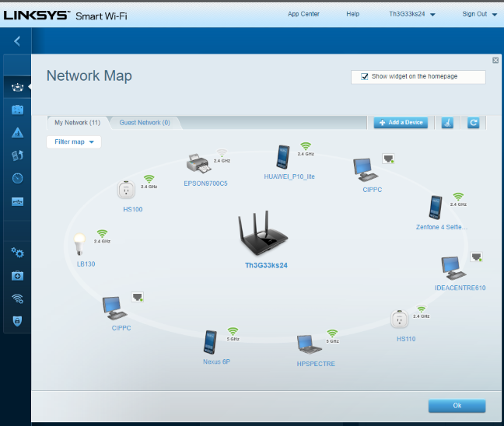This screenshot has height=426, width=504.
Task: Click the Zenfone 4 Selfie label
Action: click(x=442, y=227)
